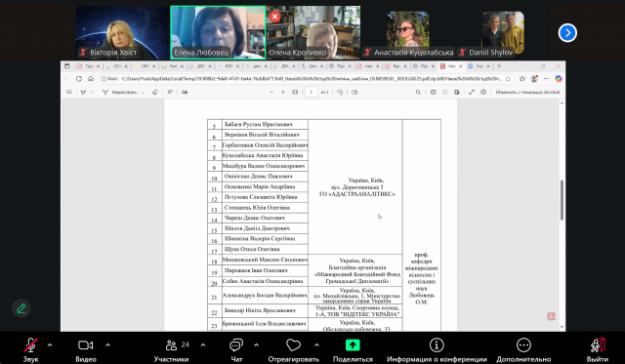The image size is (625, 364).
Task: Leave meeting with Выйти button
Action: 598,349
